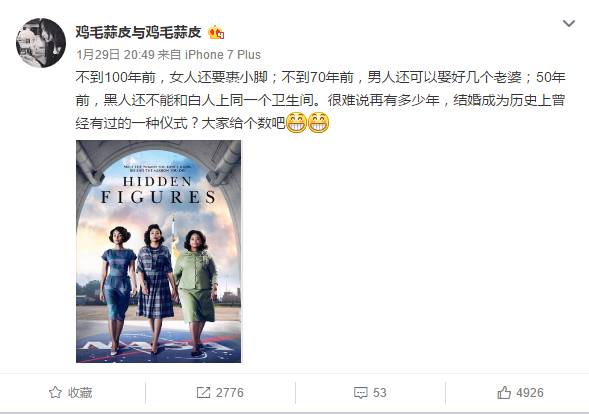Click the HIDDEN FIGURES title on poster
This screenshot has height=414, width=589.
158,190
